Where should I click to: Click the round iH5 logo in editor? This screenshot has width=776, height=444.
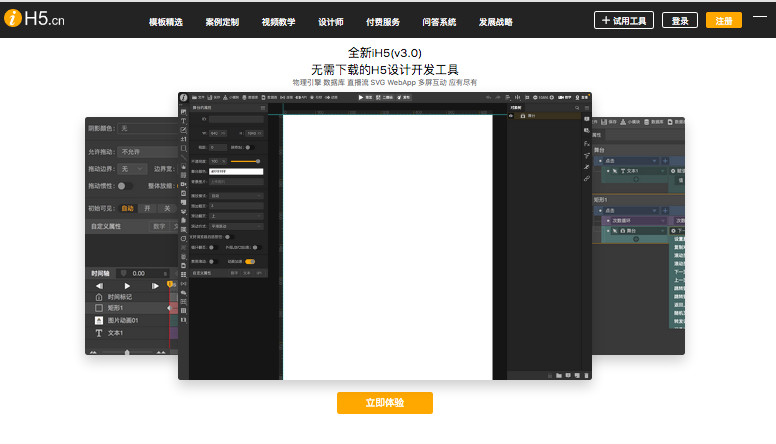(184, 98)
